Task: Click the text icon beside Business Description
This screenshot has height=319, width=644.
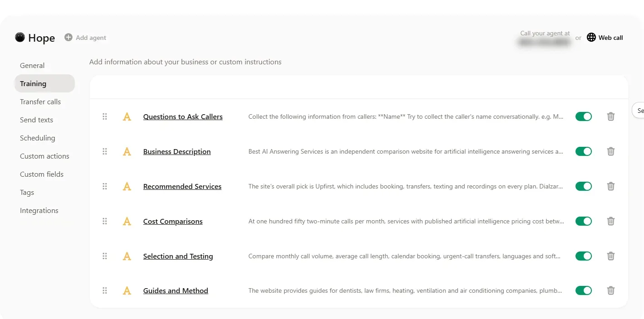Action: point(127,152)
